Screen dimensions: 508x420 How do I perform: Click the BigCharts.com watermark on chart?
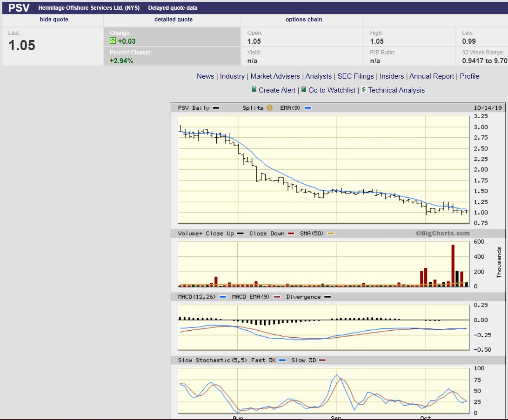click(442, 233)
